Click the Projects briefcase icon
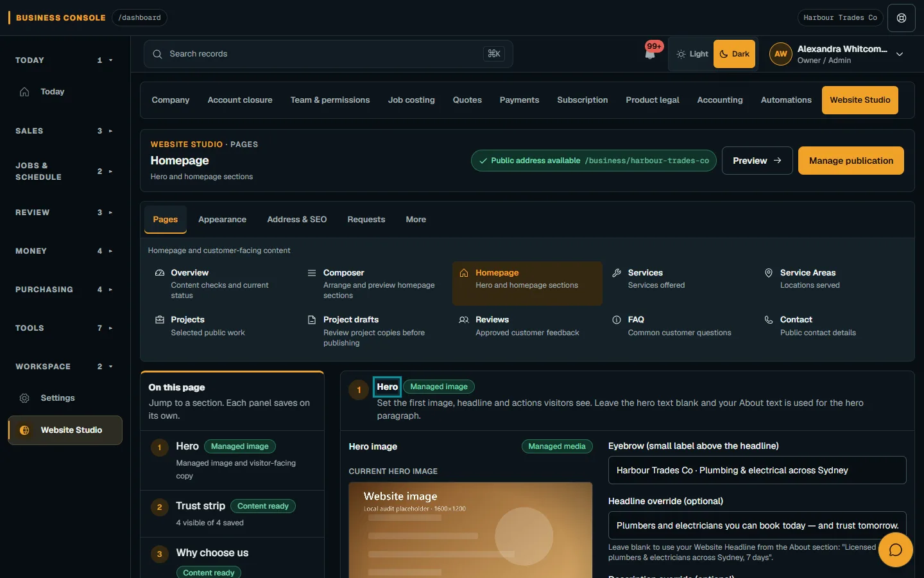924x578 pixels. pyautogui.click(x=160, y=320)
